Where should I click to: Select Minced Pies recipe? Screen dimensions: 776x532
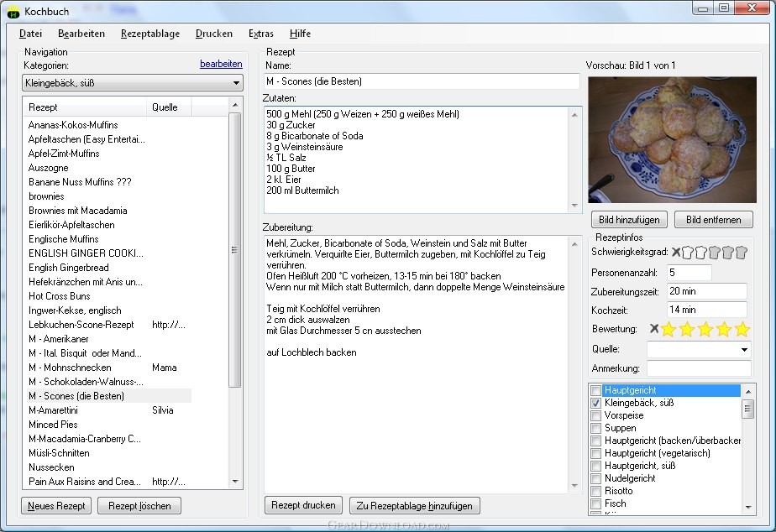53,425
